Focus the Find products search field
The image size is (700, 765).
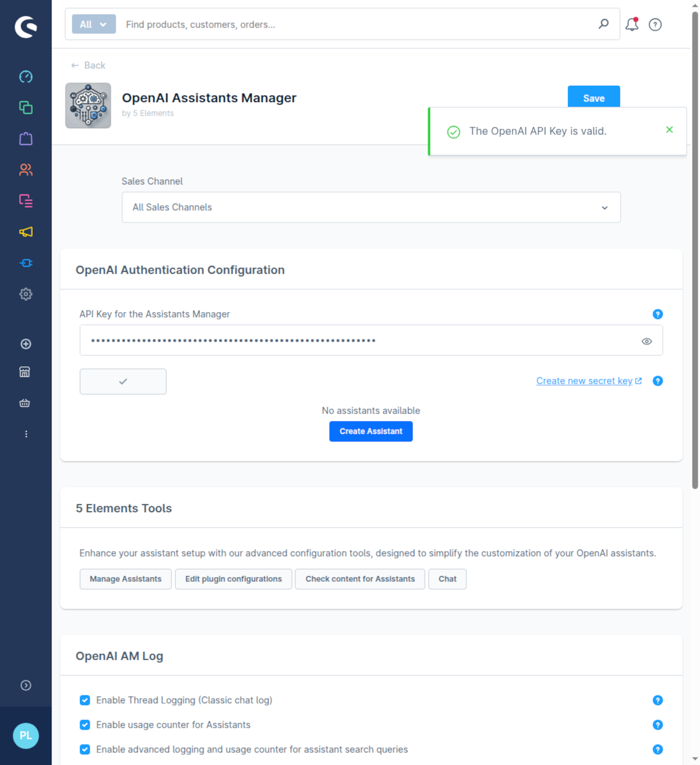357,24
